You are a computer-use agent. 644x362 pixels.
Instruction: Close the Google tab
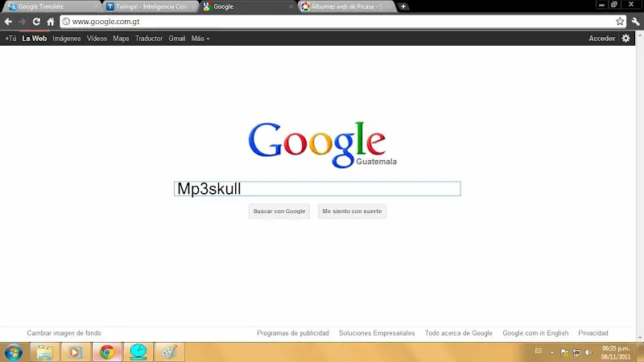tap(291, 6)
